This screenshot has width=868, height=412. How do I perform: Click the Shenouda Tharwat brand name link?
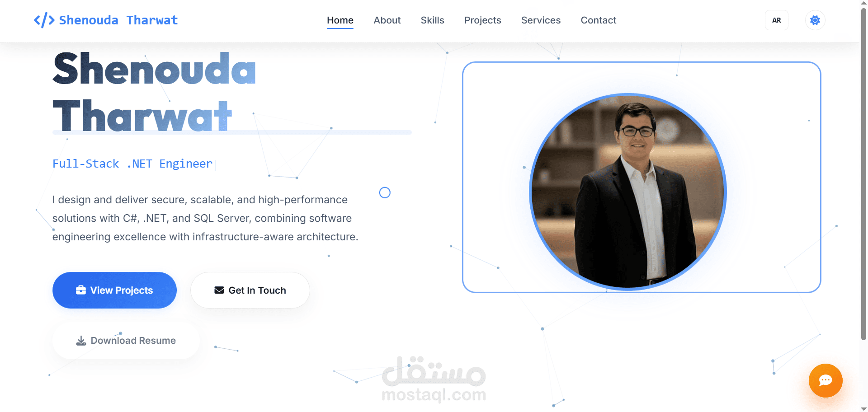point(118,20)
